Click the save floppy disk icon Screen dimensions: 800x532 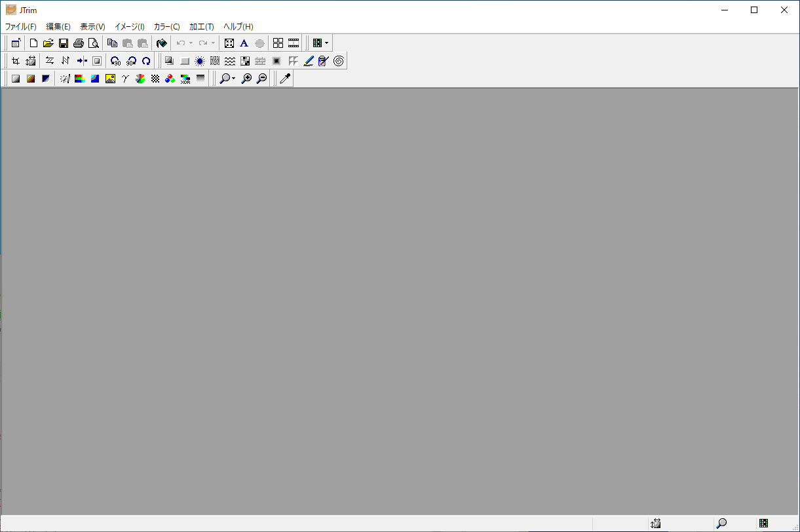(x=64, y=43)
